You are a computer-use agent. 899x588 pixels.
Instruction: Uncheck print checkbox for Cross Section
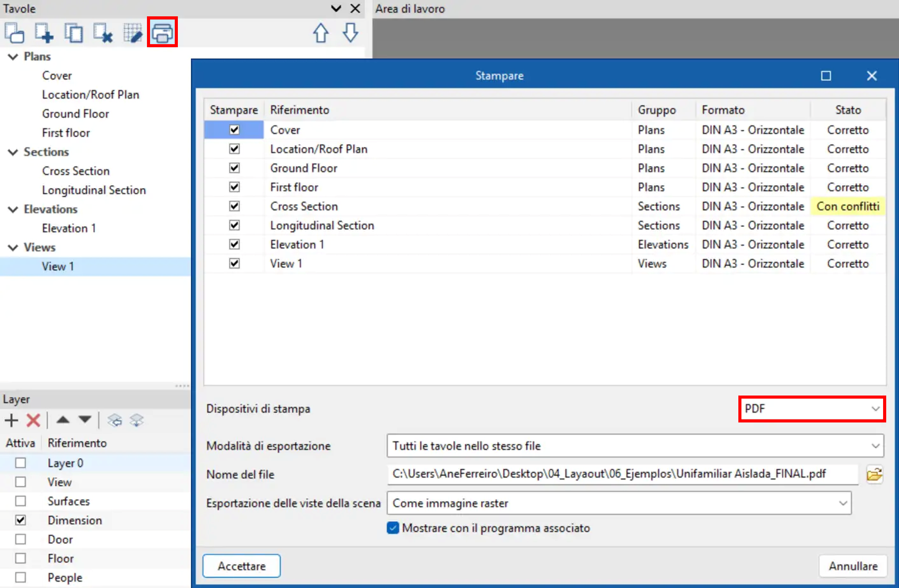click(234, 206)
